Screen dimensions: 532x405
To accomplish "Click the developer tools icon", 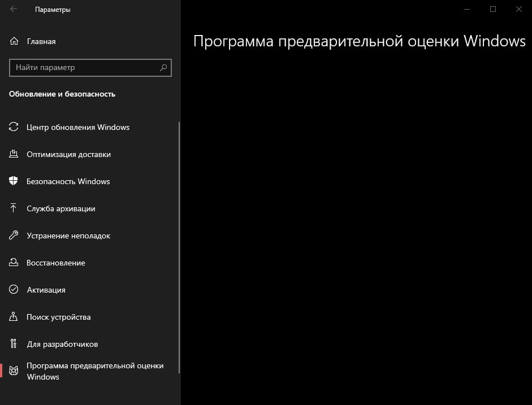I will coord(13,343).
